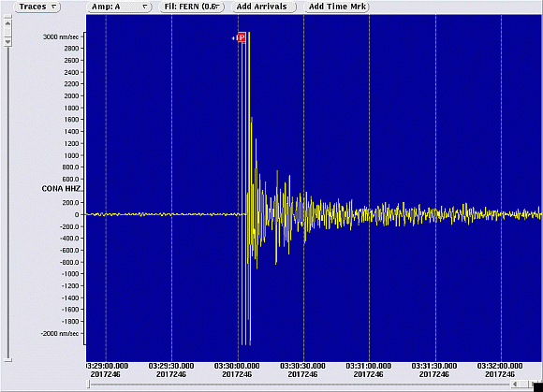This screenshot has height=392, width=543.
Task: Click the 03:31:00.000 time axis label
Action: [369, 366]
